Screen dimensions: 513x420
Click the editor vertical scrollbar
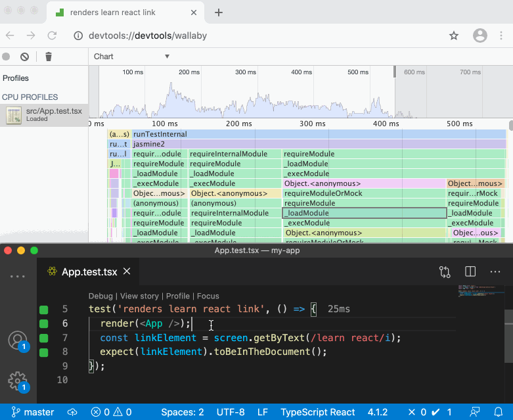pos(509,336)
